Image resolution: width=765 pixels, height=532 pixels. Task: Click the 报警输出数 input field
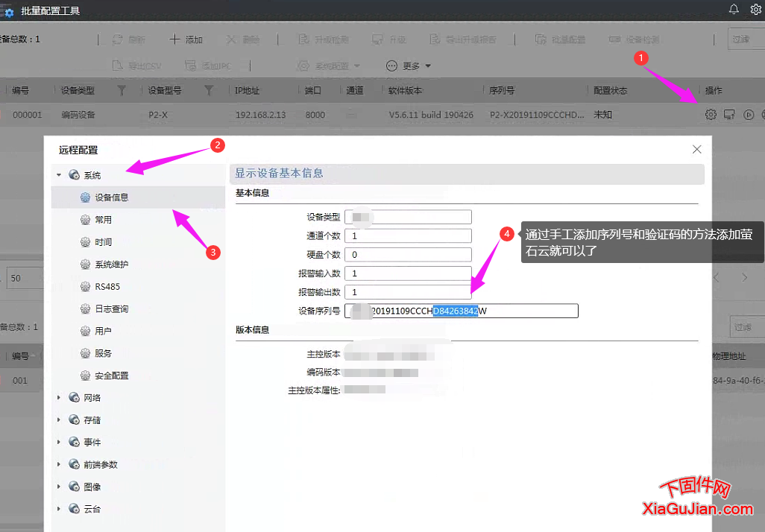click(x=408, y=292)
